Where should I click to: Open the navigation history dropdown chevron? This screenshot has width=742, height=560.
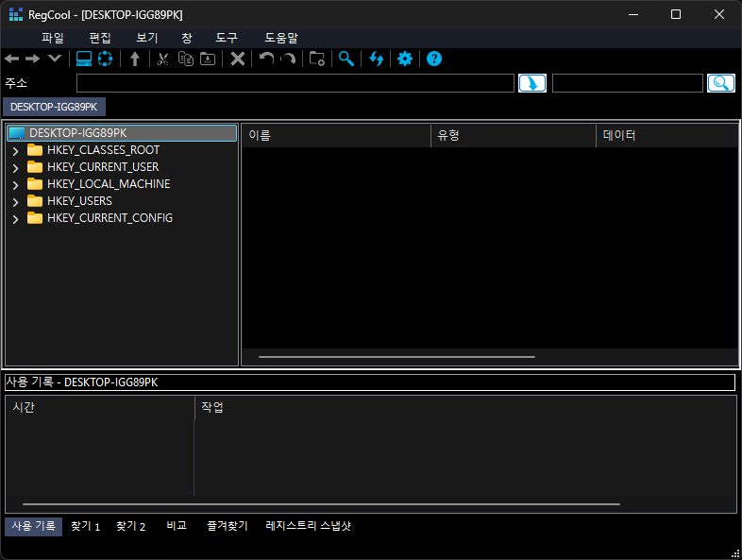[x=55, y=59]
